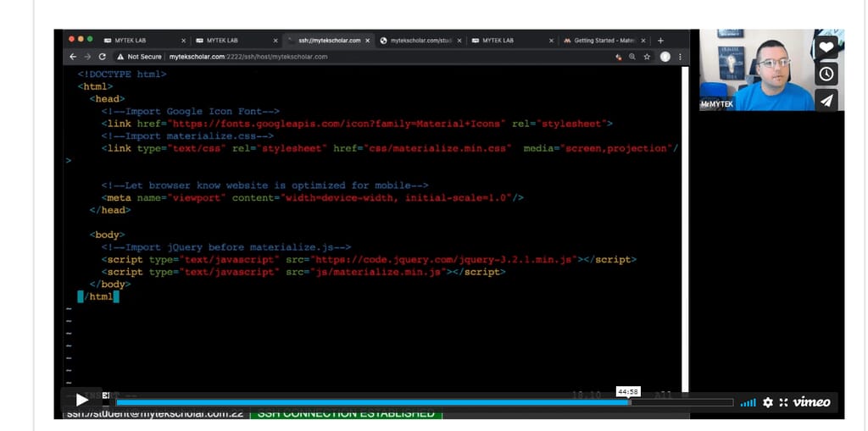This screenshot has width=868, height=431.
Task: Open the Vimeo logo link
Action: point(811,402)
